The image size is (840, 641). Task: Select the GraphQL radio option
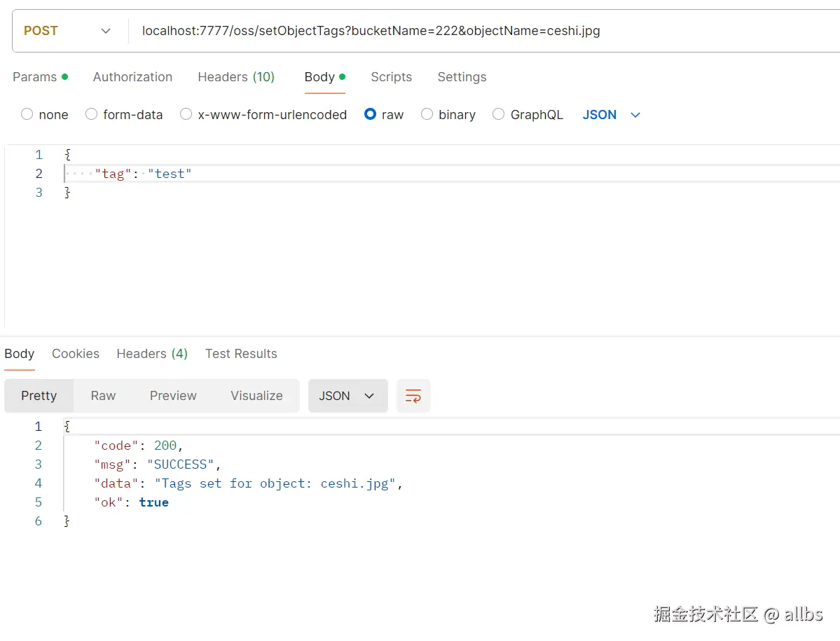point(498,114)
